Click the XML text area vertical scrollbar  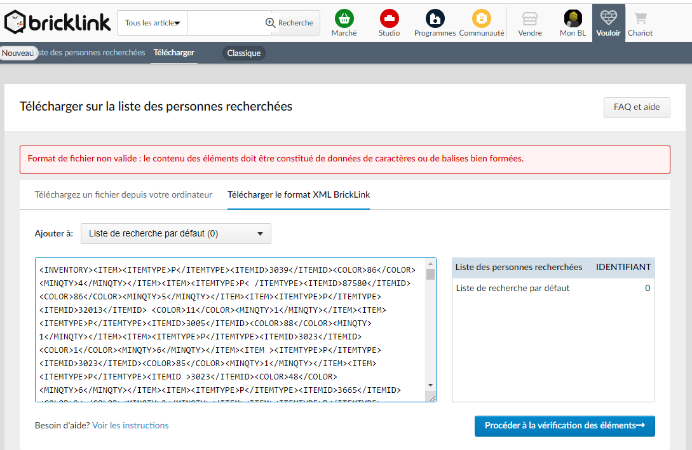(x=431, y=330)
